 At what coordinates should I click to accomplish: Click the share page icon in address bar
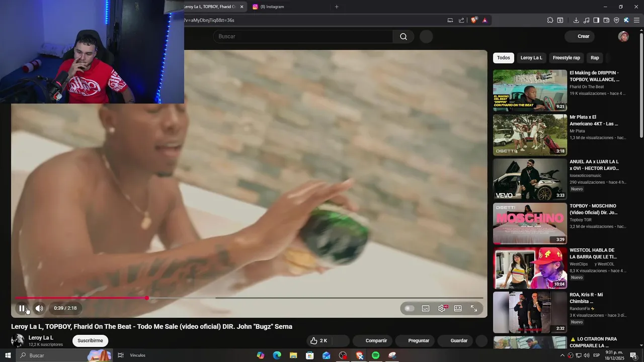pos(461,20)
